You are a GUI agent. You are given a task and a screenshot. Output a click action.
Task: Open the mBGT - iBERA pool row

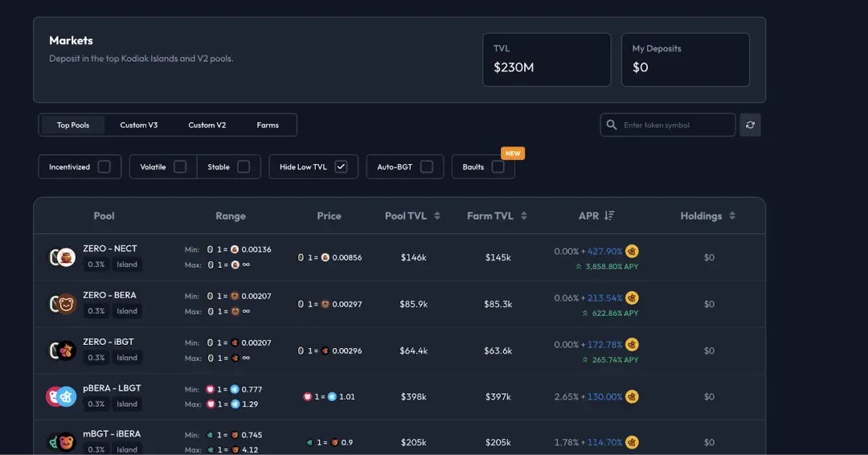tap(399, 441)
